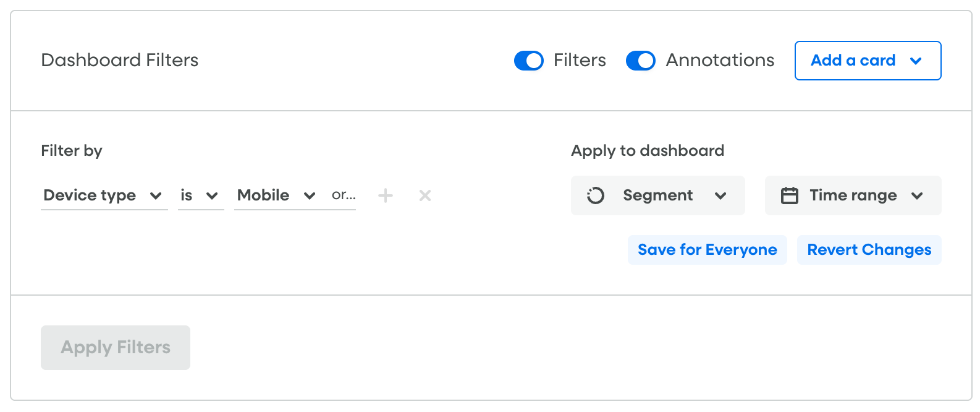Open the "is" operator dropdown
The width and height of the screenshot is (980, 412).
tap(198, 195)
